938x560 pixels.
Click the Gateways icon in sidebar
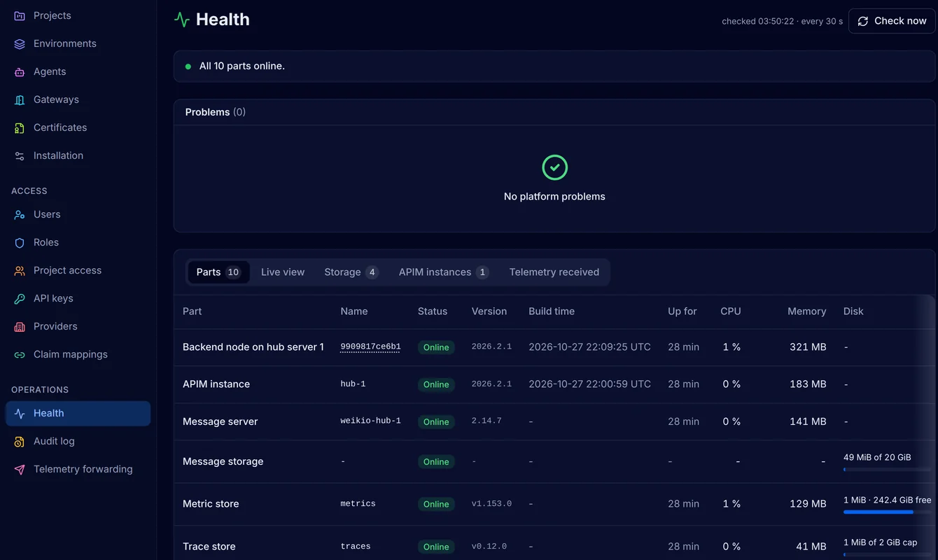click(20, 99)
